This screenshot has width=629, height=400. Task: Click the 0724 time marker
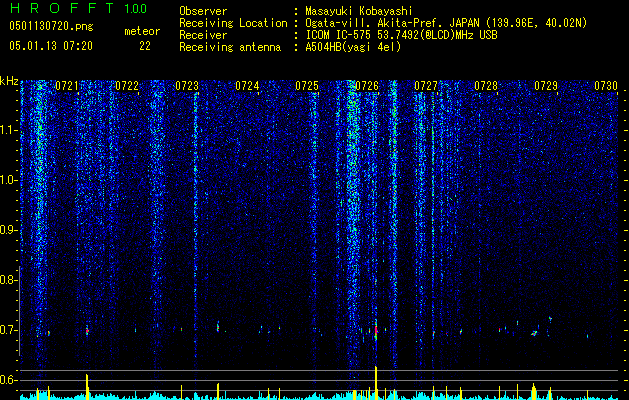(247, 86)
